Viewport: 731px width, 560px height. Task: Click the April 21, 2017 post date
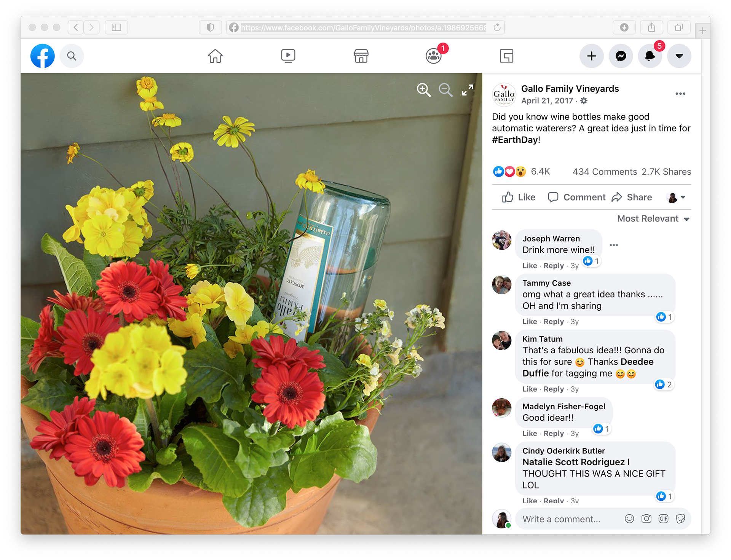click(547, 101)
